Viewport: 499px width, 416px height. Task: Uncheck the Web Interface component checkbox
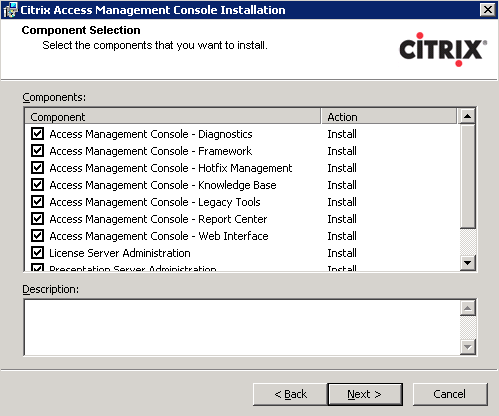(x=37, y=236)
